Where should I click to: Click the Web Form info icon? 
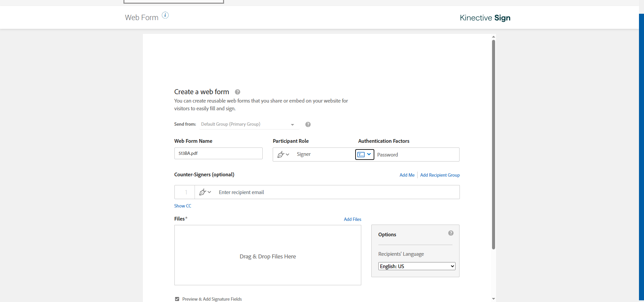[165, 15]
